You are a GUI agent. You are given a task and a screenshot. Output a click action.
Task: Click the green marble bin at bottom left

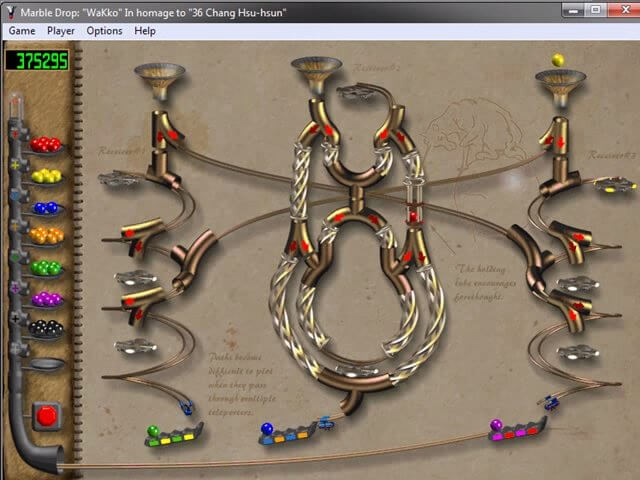click(174, 435)
